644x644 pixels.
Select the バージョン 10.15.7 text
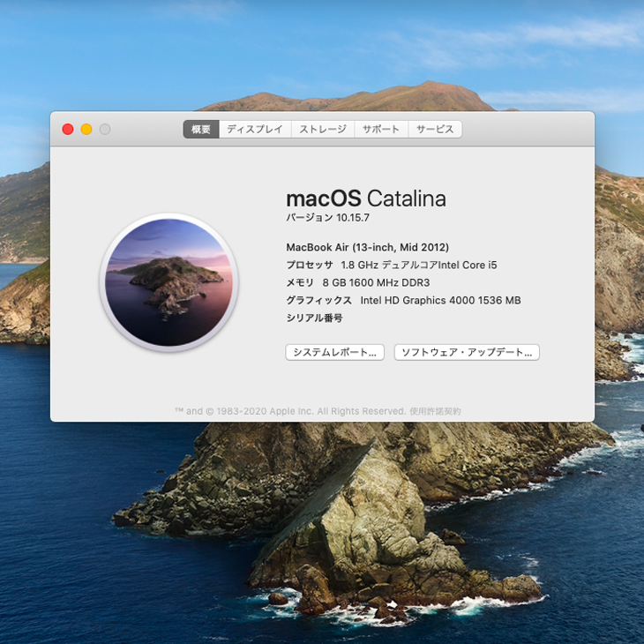pyautogui.click(x=328, y=218)
